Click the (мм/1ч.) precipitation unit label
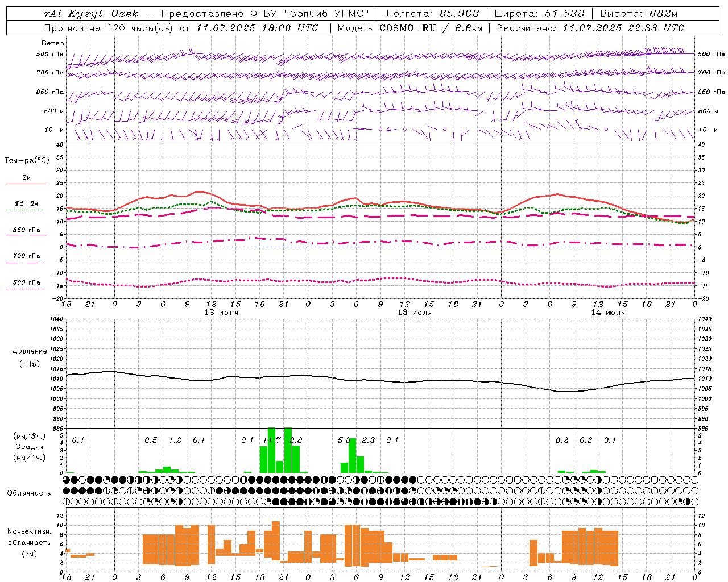The width and height of the screenshot is (728, 582). pos(30,458)
